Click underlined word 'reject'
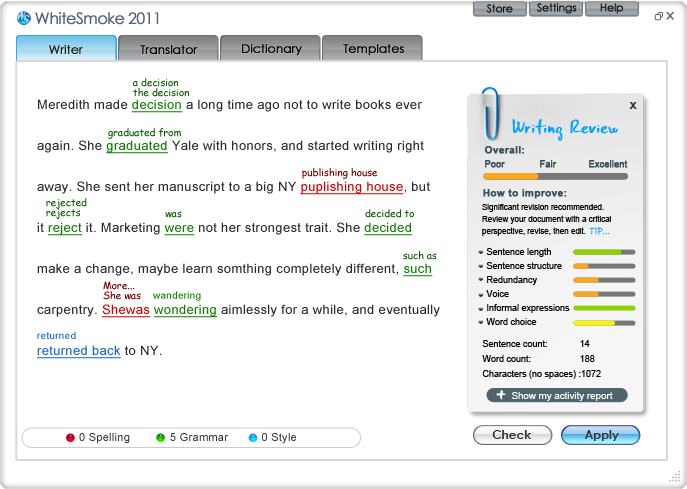The width and height of the screenshot is (687, 489). coord(65,228)
